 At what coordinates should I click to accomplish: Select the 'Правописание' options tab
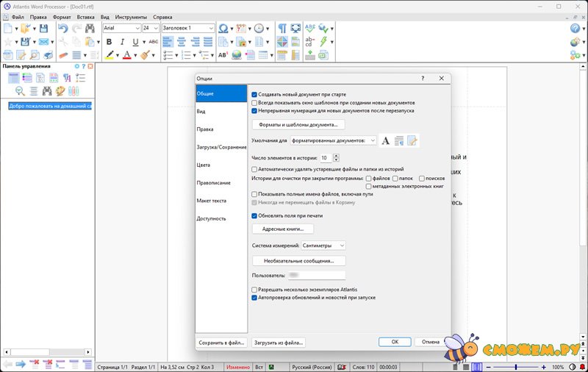click(213, 182)
